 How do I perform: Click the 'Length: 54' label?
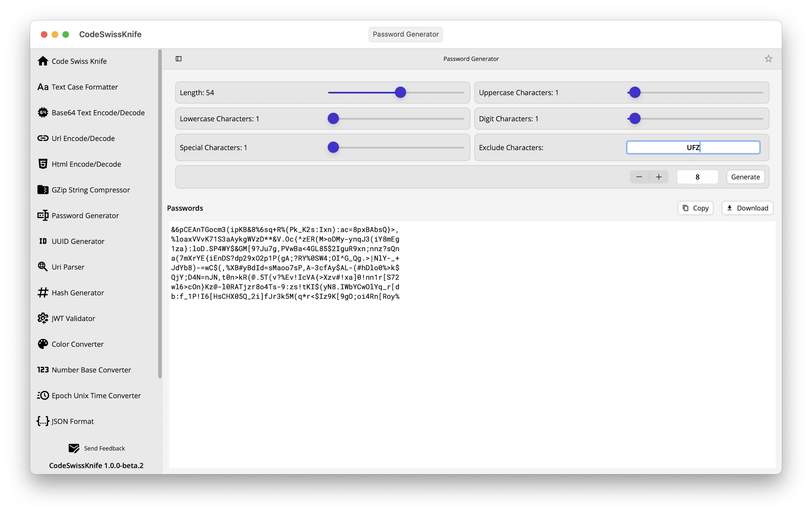point(197,92)
